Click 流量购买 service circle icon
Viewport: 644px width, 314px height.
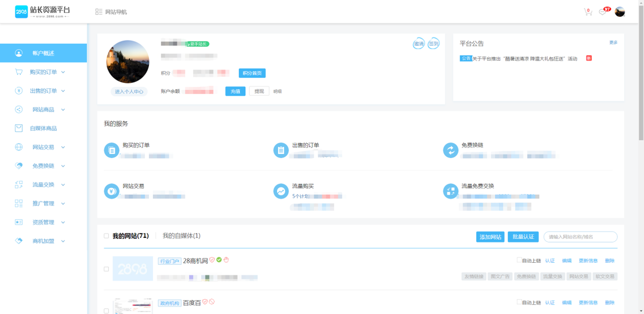tap(281, 191)
